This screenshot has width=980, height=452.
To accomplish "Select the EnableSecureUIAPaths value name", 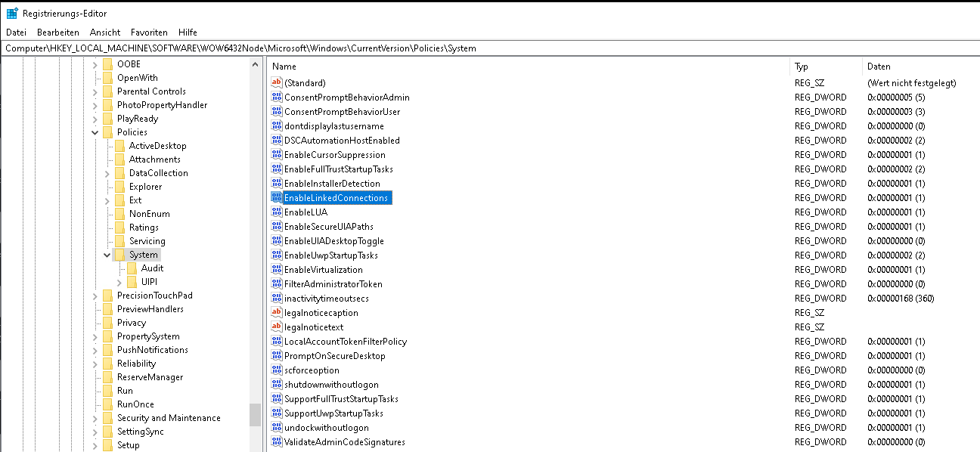I will tap(328, 226).
